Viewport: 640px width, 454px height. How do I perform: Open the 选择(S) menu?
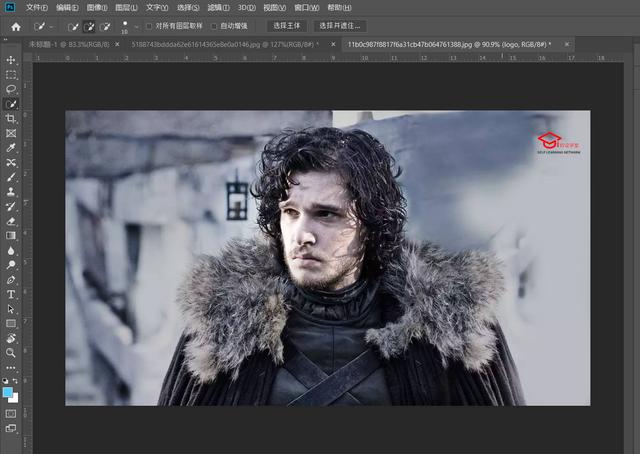coord(188,7)
